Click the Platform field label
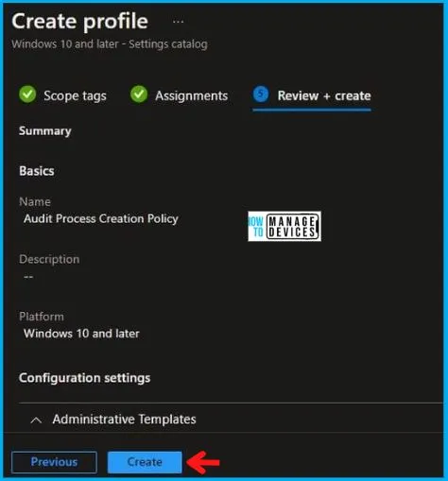 [42, 317]
